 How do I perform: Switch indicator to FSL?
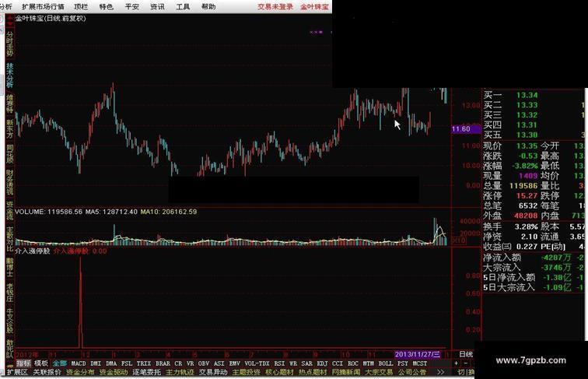tap(127, 363)
